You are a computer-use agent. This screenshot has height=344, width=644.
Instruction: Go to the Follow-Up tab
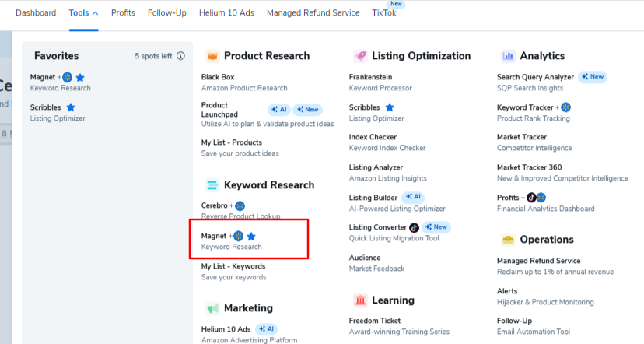(167, 13)
